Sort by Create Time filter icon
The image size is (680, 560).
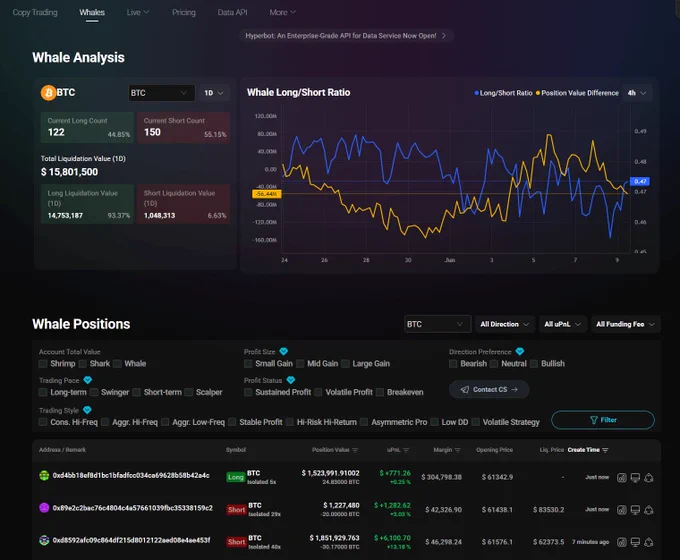click(x=605, y=450)
